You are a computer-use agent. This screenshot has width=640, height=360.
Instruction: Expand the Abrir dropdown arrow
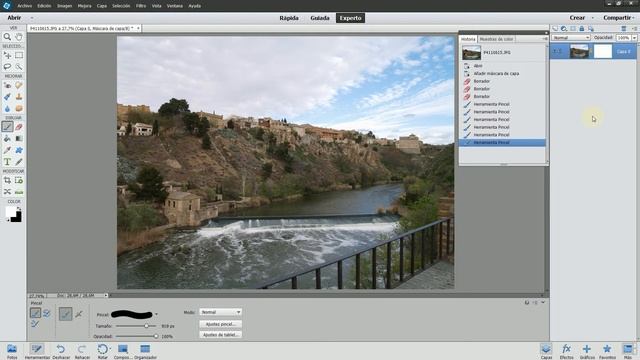coord(32,18)
